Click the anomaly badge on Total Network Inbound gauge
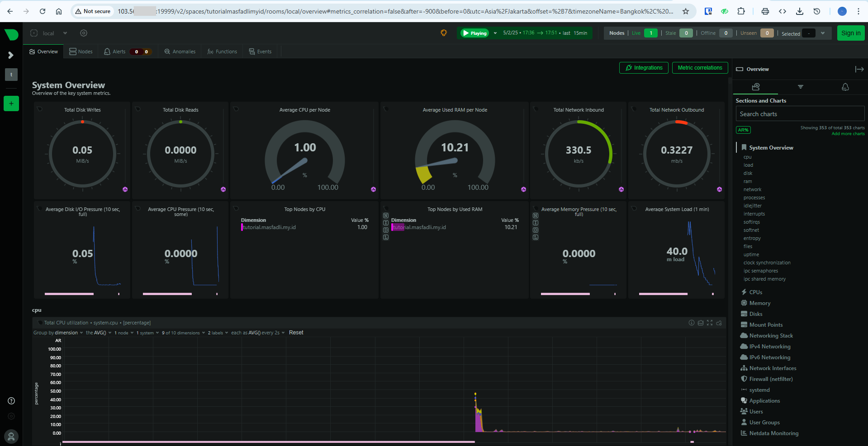 point(621,189)
